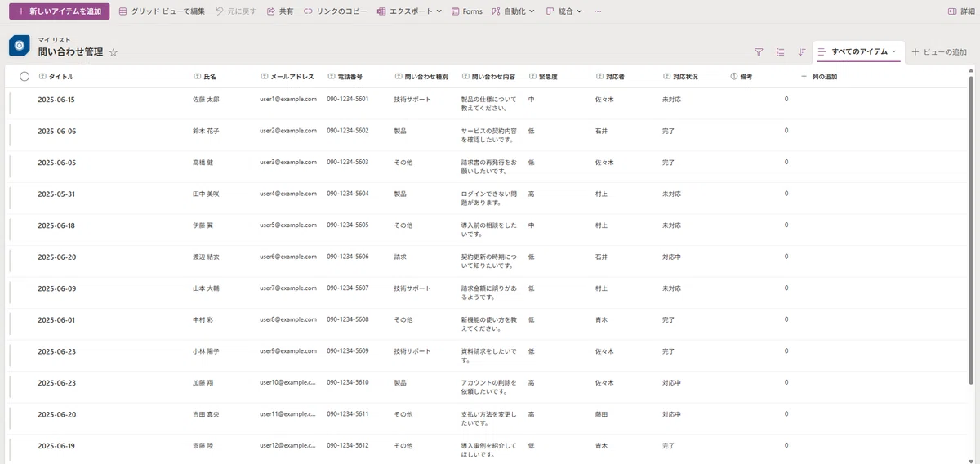The width and height of the screenshot is (980, 464).
Task: Open the 対応状況 column header
Action: [680, 77]
